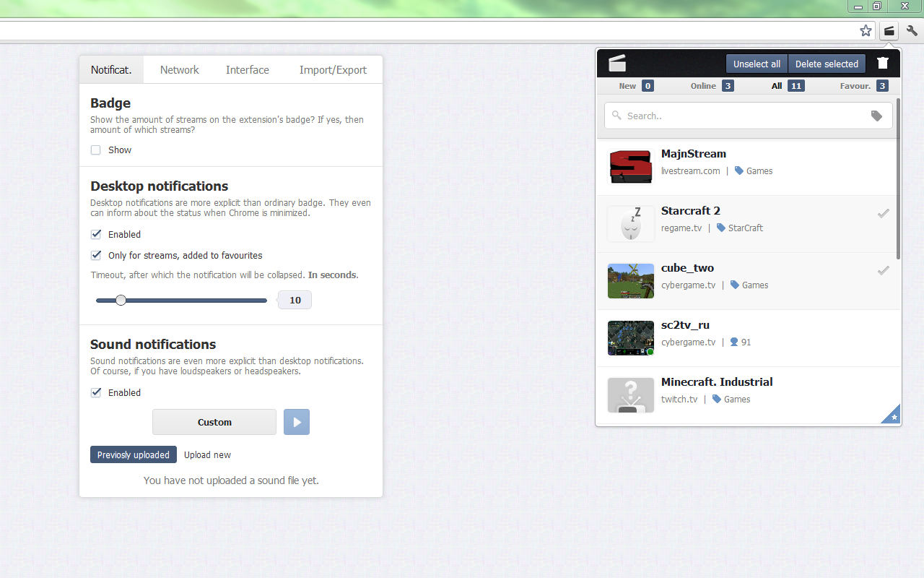Viewport: 924px width, 578px height.
Task: Click the magnifier icon in the search box
Action: tap(616, 116)
